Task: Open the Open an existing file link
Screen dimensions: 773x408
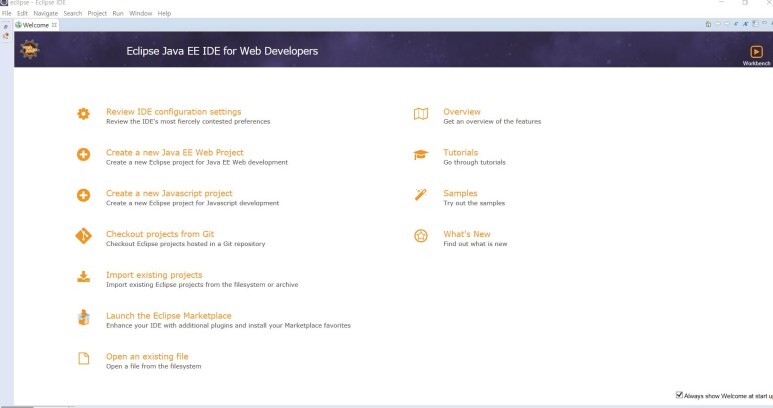Action: coord(147,356)
